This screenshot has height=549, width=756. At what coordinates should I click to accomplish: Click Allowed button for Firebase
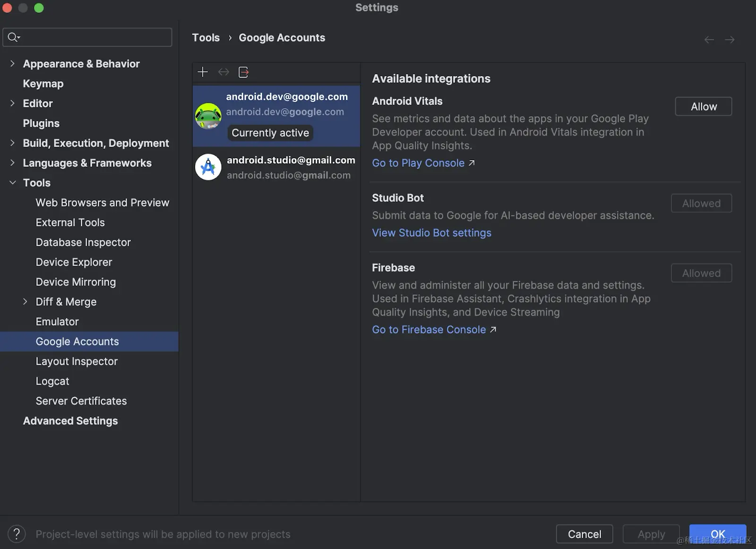(x=701, y=273)
